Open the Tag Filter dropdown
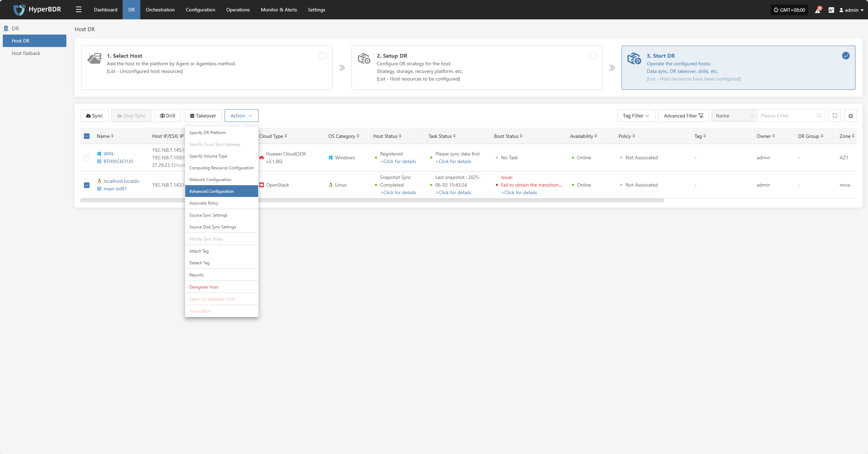Screen dimensions: 868x454 (x=636, y=116)
